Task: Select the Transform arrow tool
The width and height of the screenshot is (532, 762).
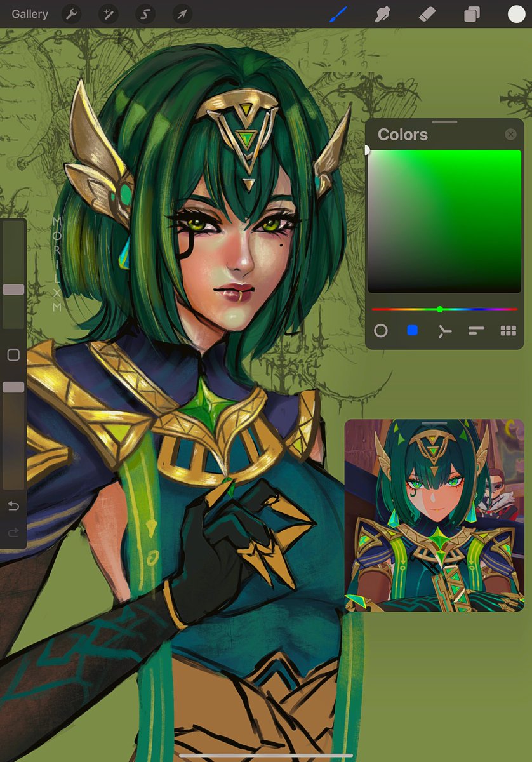Action: [x=182, y=14]
